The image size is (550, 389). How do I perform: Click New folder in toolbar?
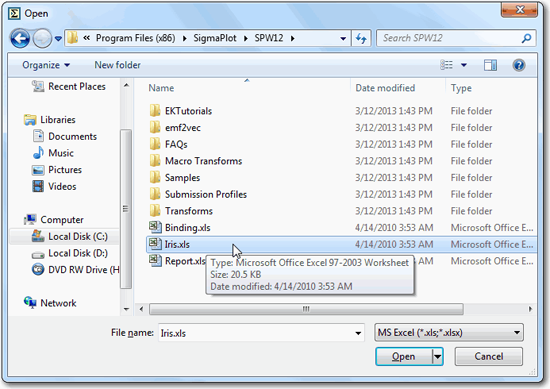(x=118, y=65)
